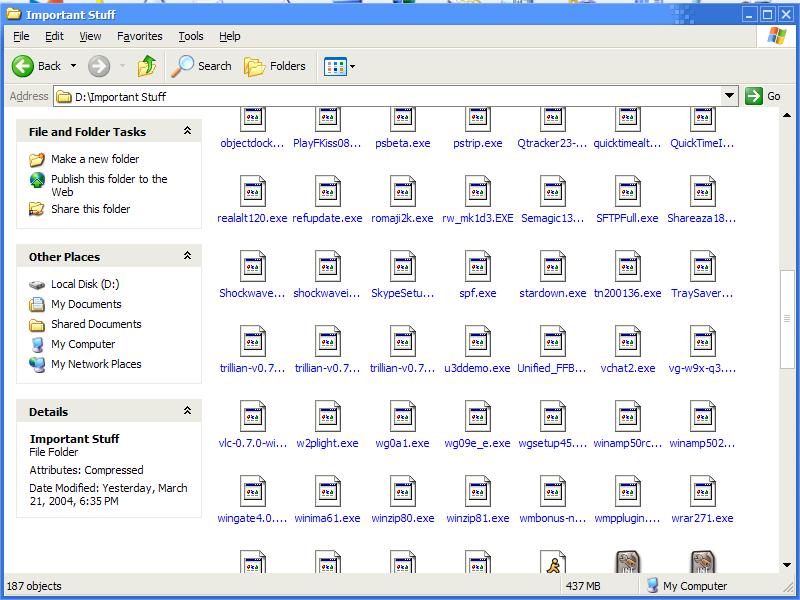800x600 pixels.
Task: Select the refupdate.exe file icon
Action: [x=328, y=191]
